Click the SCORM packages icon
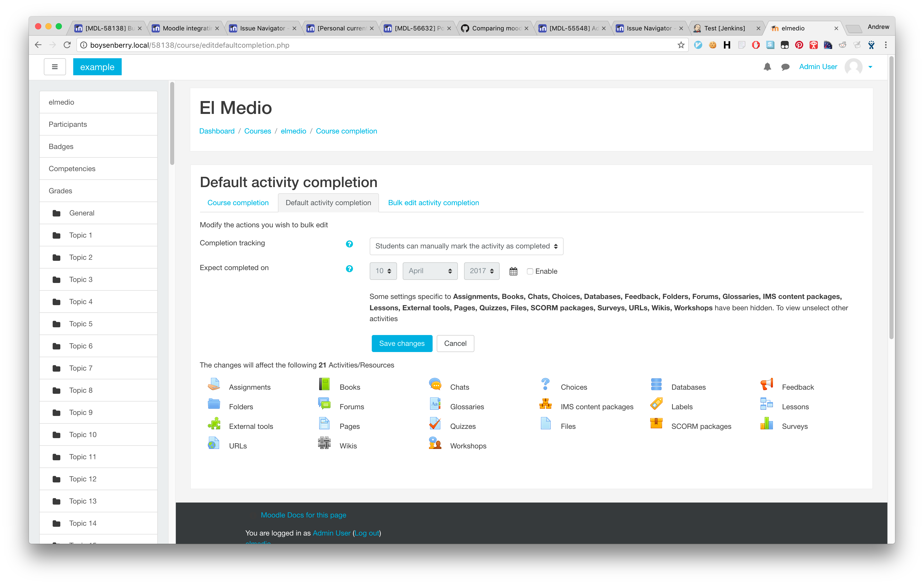Image resolution: width=924 pixels, height=585 pixels. pos(656,423)
